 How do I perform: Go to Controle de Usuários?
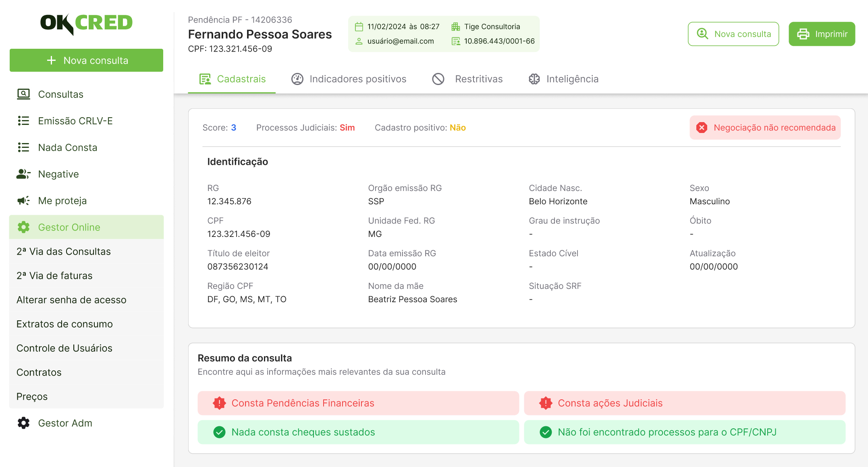click(x=64, y=348)
